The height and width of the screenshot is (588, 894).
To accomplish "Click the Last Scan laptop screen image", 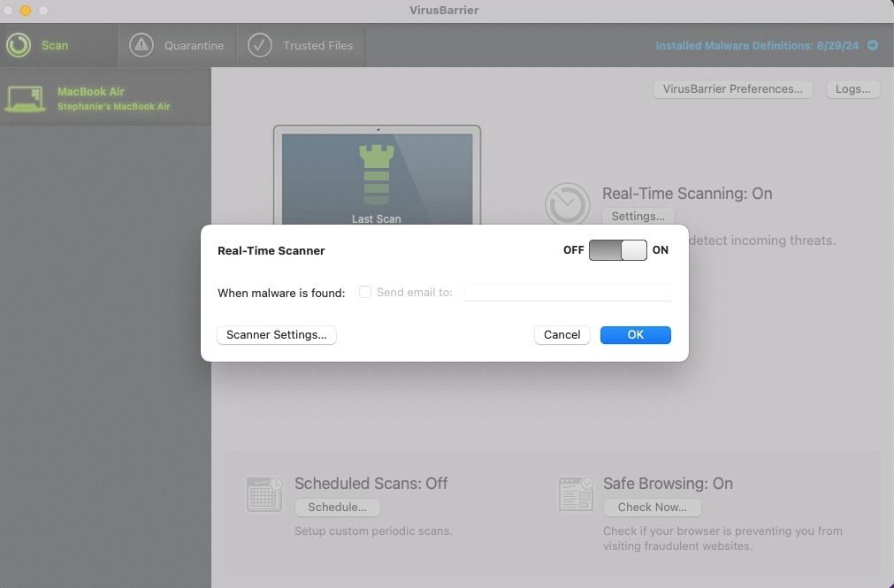I will [377, 174].
